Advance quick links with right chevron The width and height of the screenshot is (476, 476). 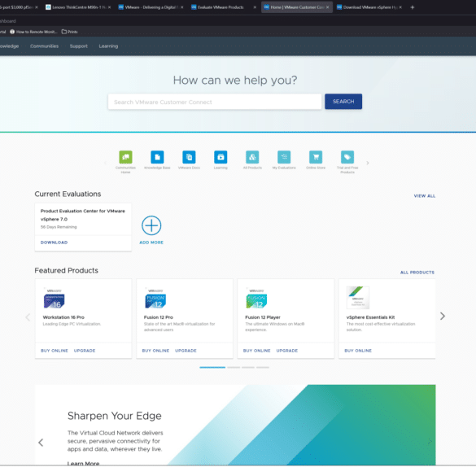368,163
